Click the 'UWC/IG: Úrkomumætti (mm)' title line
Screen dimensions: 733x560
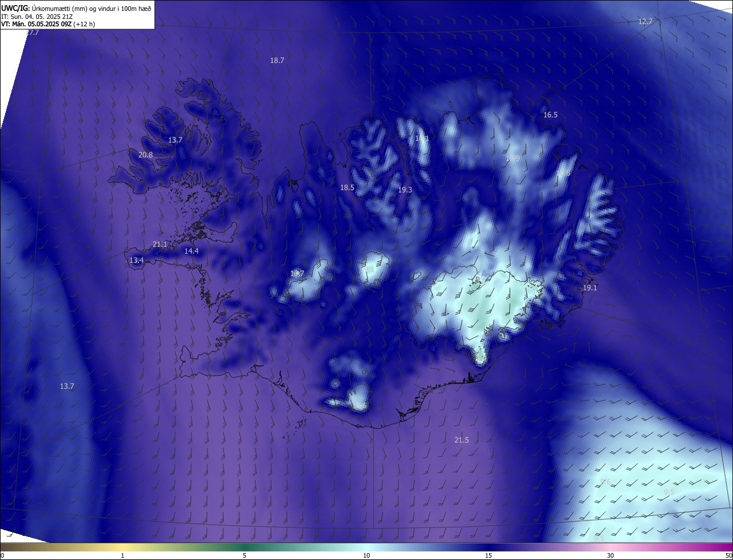tap(76, 7)
